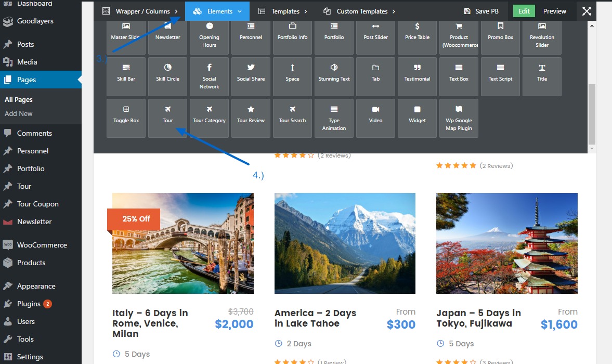The width and height of the screenshot is (612, 364).
Task: Expand the Custom Templates section
Action: [359, 11]
